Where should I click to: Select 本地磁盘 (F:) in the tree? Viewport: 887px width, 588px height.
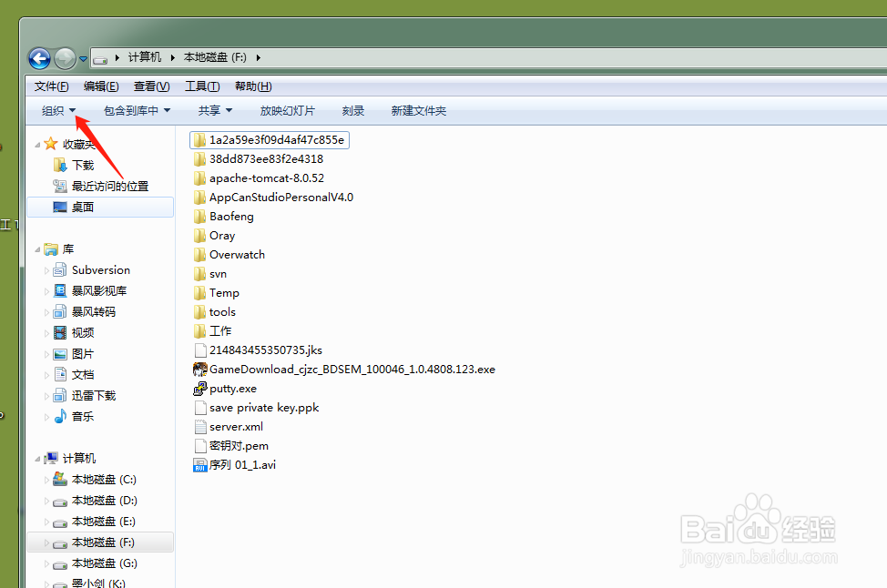tap(100, 542)
